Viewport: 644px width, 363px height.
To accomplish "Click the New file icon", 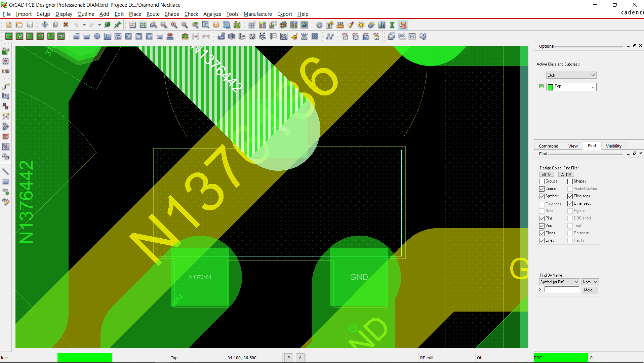I will pos(9,25).
